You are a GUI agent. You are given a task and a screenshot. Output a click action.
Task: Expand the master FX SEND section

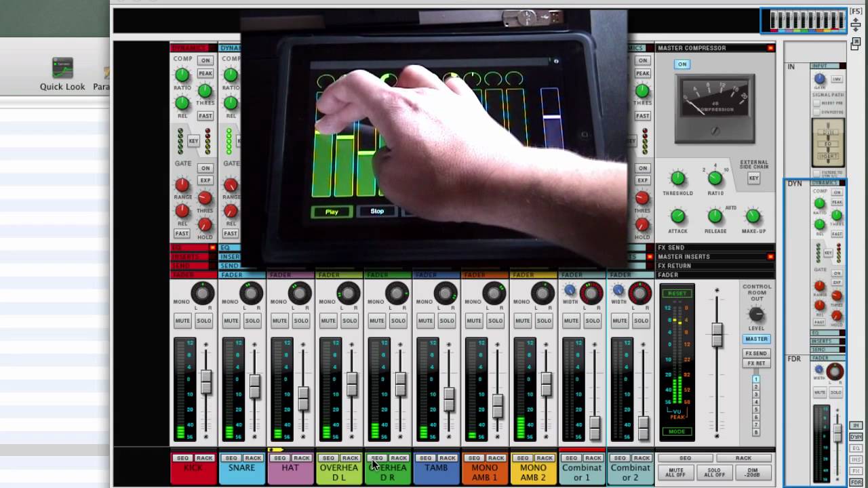point(715,248)
